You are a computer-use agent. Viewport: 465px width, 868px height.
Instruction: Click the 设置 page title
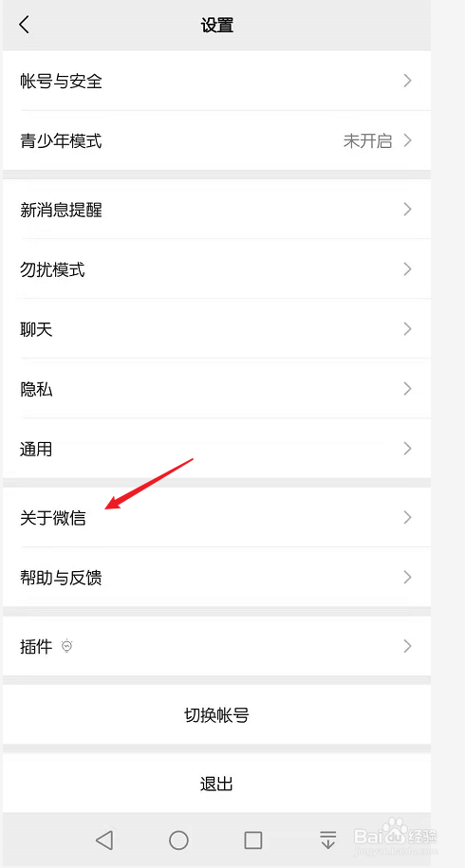coord(217,26)
